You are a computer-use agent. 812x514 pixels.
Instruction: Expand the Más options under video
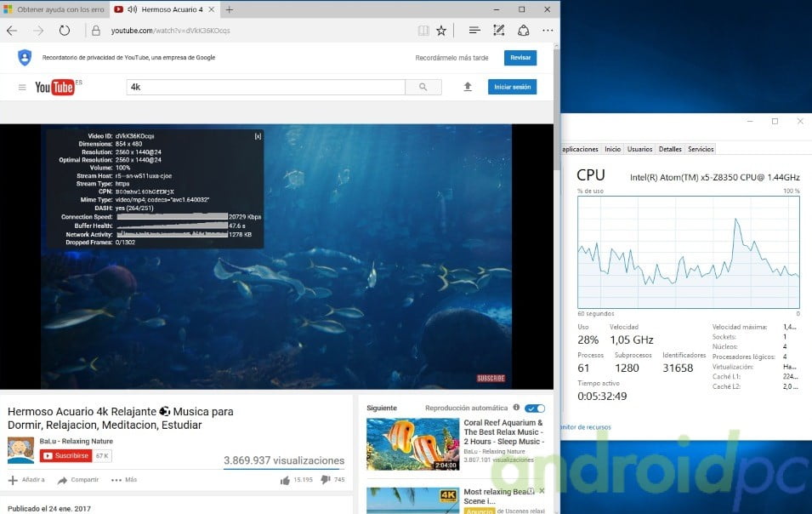[123, 480]
